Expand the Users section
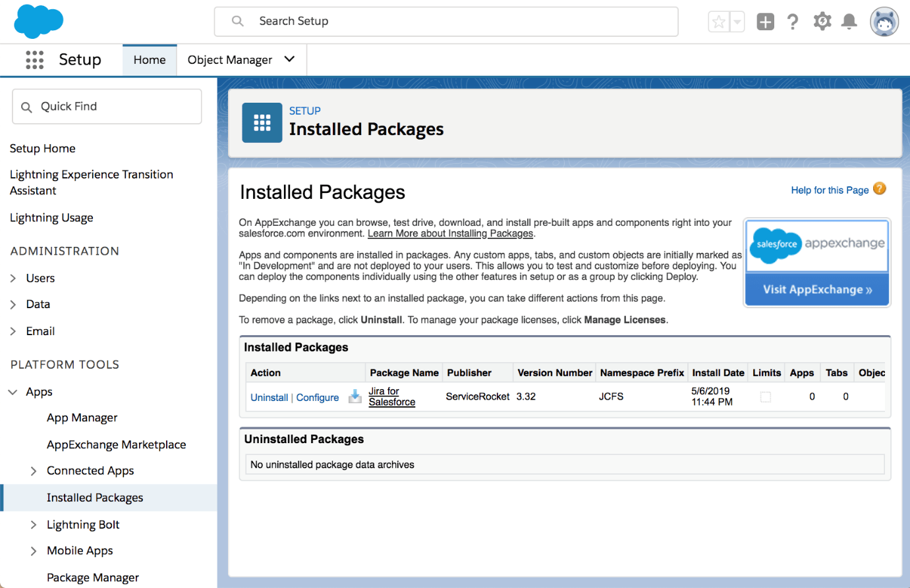 tap(13, 279)
